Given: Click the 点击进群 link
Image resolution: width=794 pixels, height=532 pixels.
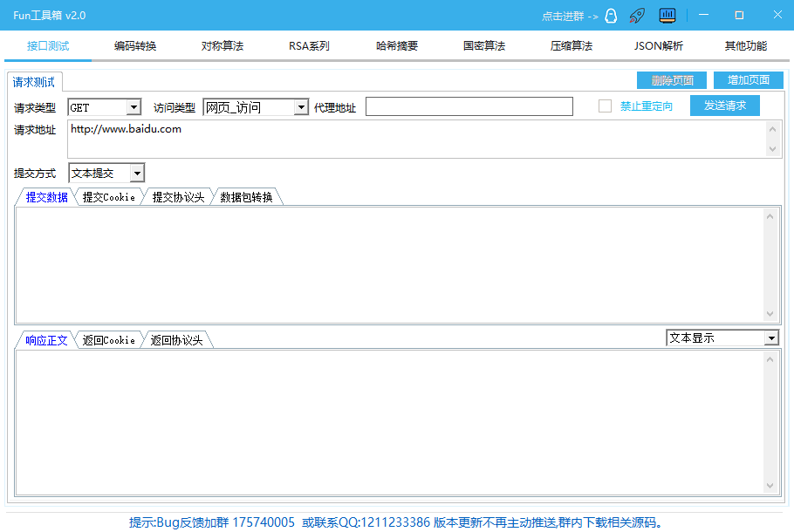Looking at the screenshot, I should [x=564, y=16].
